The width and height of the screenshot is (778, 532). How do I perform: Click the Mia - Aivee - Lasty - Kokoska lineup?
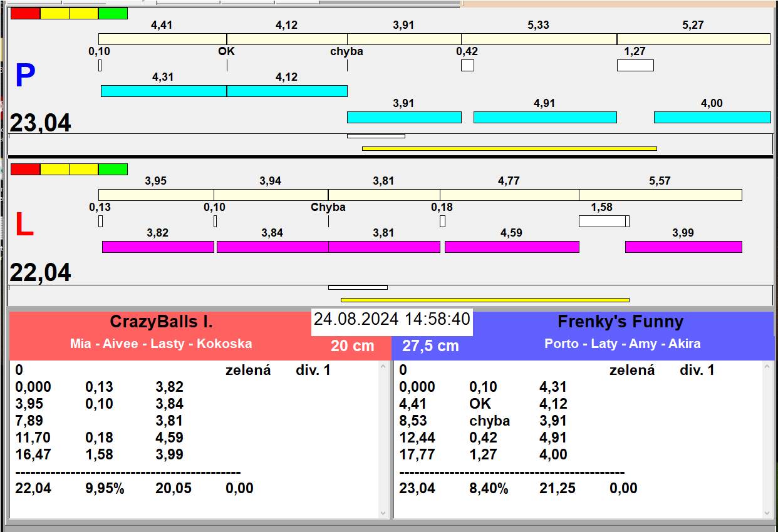(x=161, y=344)
